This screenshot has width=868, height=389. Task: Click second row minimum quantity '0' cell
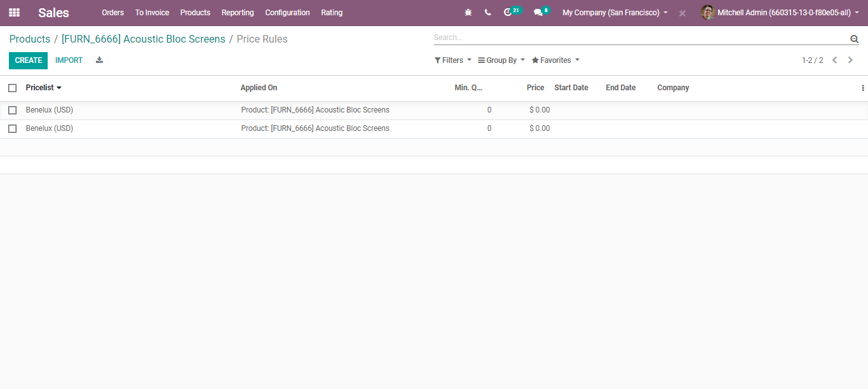489,128
